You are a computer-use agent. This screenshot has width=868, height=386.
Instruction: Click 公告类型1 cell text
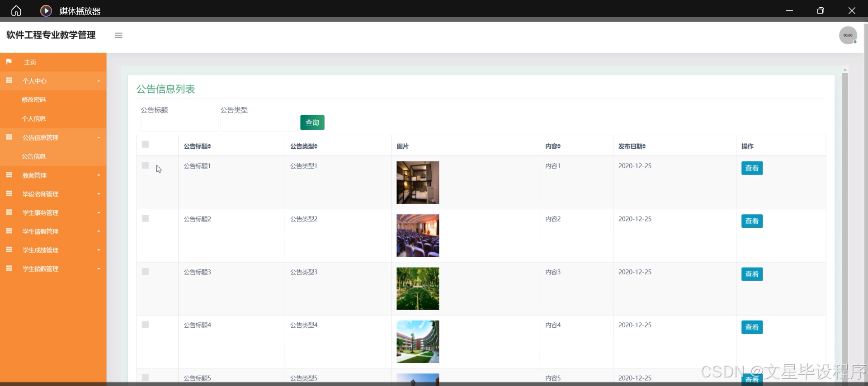(304, 166)
